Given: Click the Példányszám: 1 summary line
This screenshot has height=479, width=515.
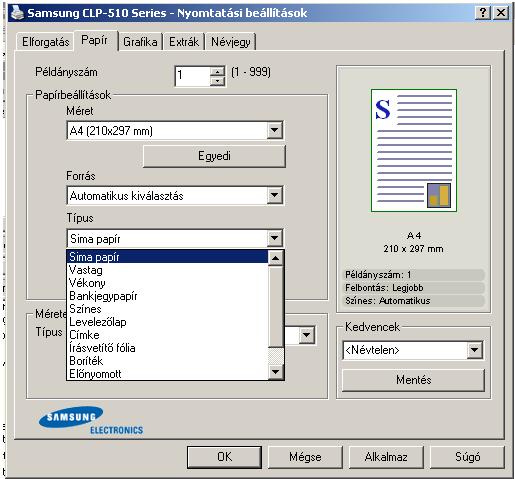Looking at the screenshot, I should (413, 275).
